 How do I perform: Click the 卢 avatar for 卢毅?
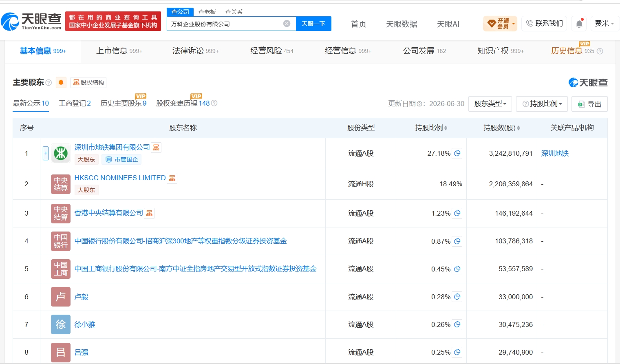61,297
